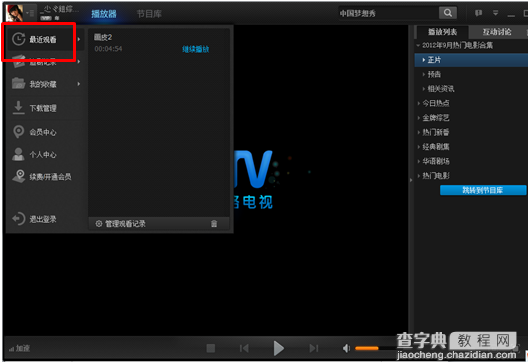Click the 跳转到节目库 button

(x=483, y=190)
